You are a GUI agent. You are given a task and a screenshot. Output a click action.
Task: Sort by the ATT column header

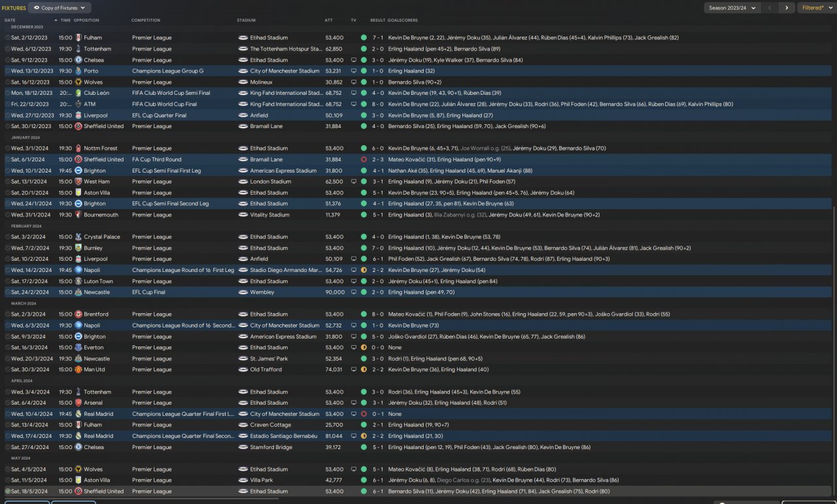coord(329,20)
